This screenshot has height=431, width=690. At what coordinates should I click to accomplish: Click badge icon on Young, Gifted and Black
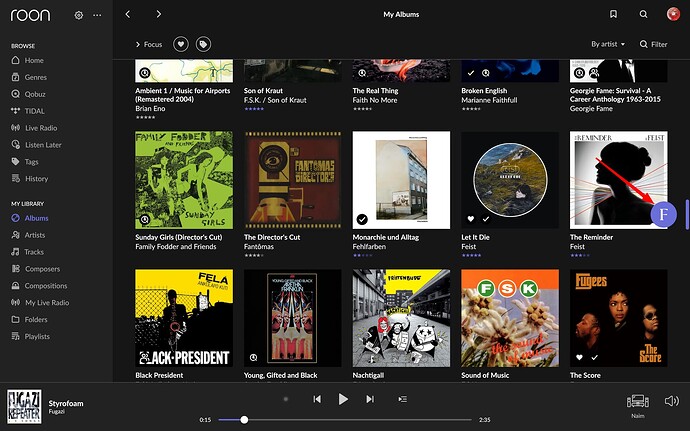click(x=253, y=357)
